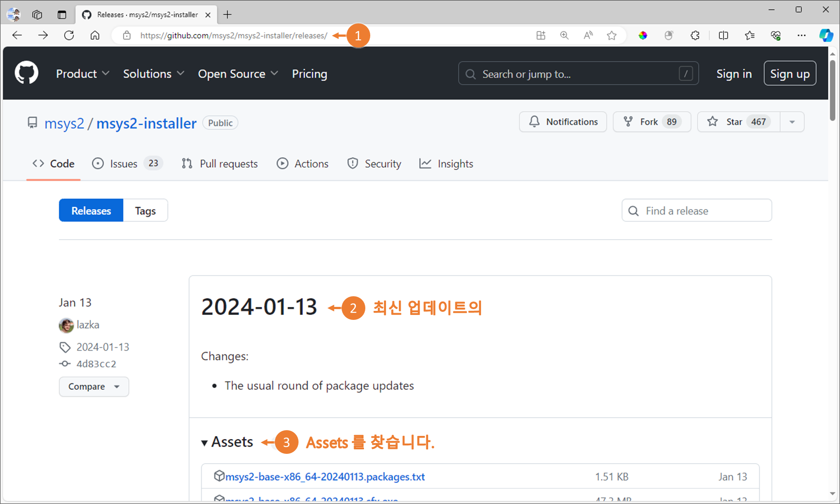Click the Search or jump to field
The image size is (840, 504).
tap(578, 73)
